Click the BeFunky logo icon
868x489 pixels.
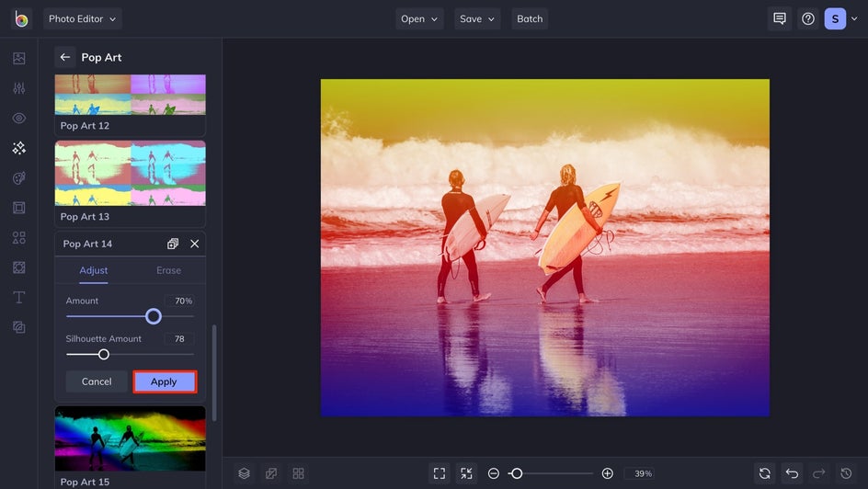[21, 18]
